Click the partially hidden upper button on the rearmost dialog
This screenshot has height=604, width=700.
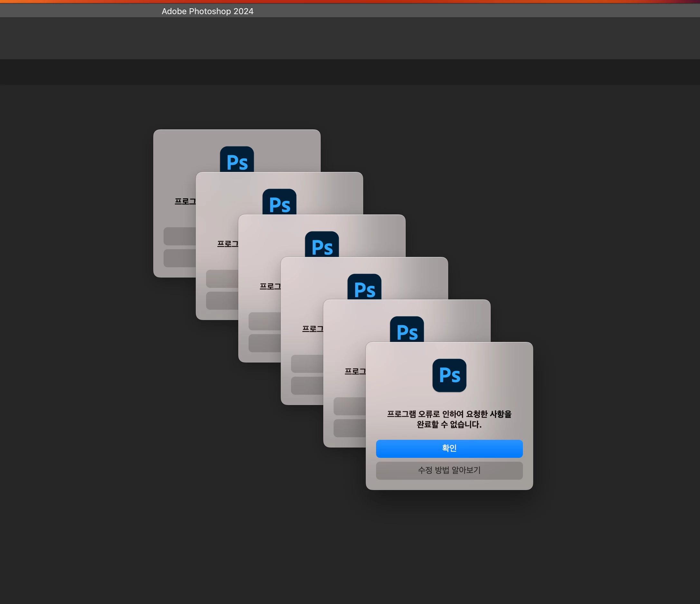[179, 236]
